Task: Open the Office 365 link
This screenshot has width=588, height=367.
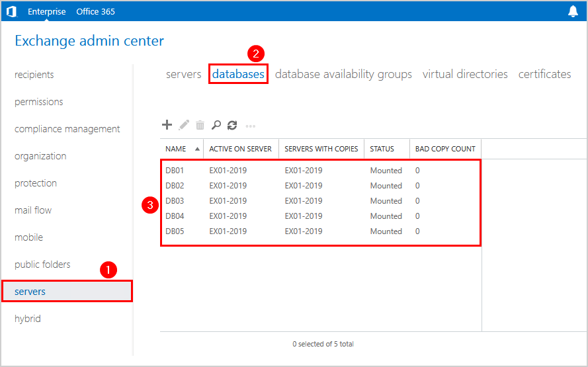Action: [95, 11]
